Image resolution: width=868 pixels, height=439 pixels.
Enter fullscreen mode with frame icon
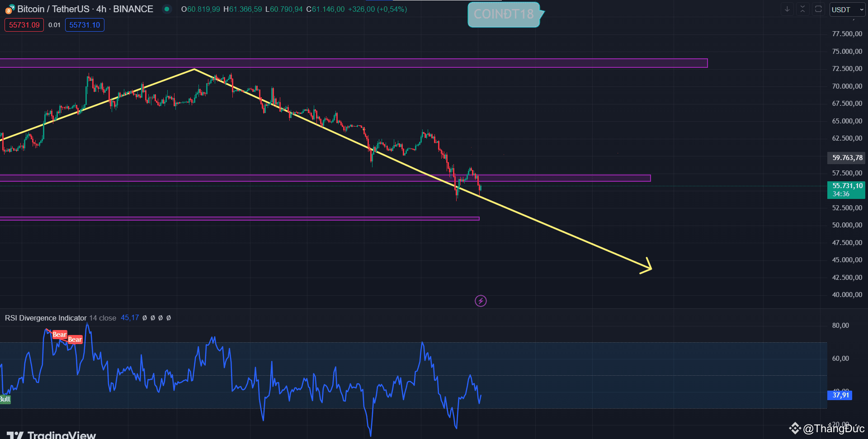tap(818, 9)
